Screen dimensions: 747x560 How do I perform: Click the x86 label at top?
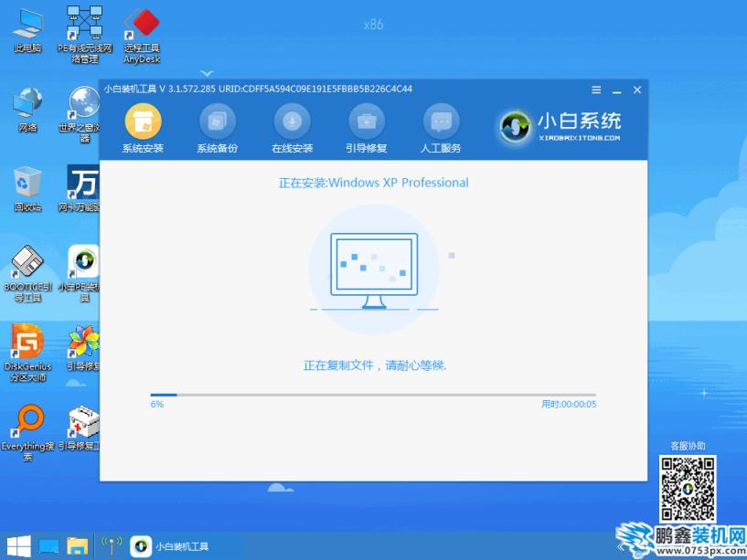373,25
